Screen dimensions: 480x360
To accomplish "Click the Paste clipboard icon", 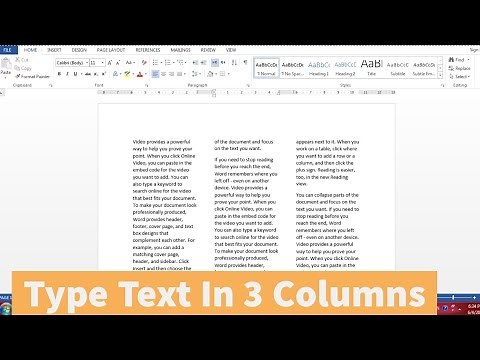I will [5, 63].
